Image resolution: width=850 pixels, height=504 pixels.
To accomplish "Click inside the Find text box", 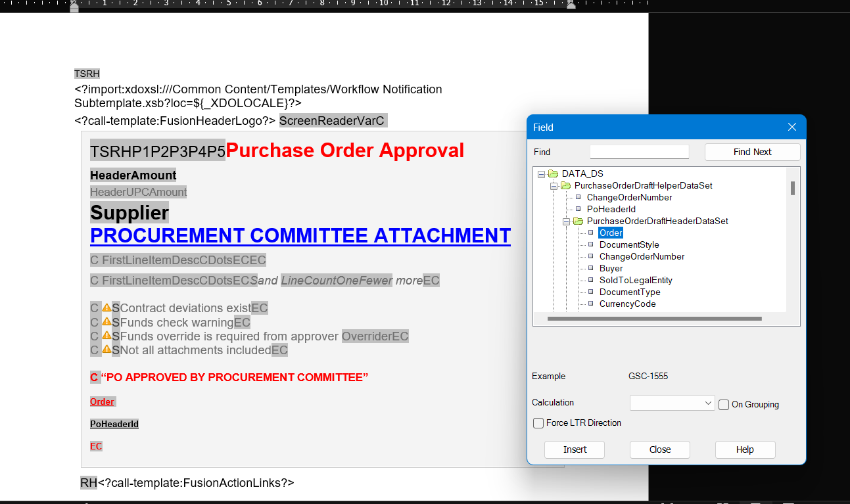I will click(638, 152).
